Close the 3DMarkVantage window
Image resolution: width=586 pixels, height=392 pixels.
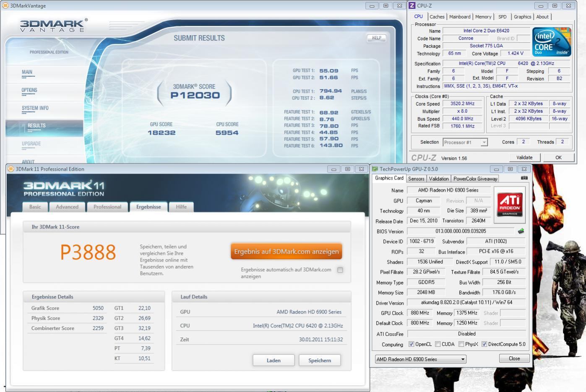(x=399, y=5)
